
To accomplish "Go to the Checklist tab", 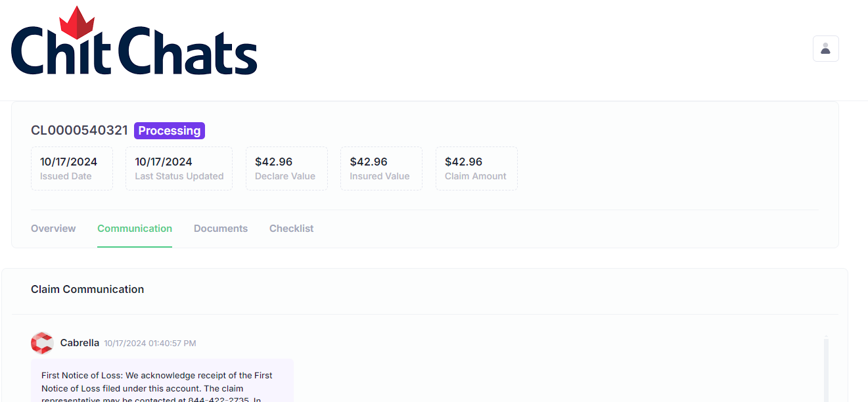I will [291, 229].
